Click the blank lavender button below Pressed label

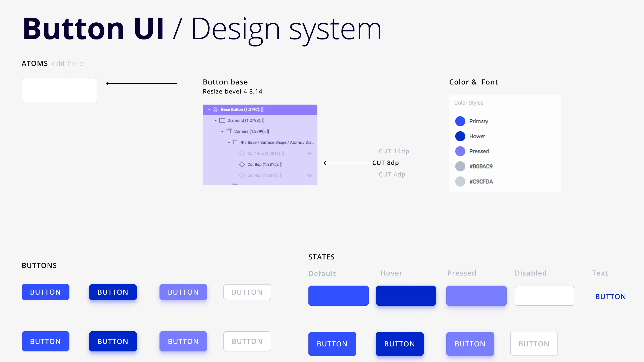[476, 296]
